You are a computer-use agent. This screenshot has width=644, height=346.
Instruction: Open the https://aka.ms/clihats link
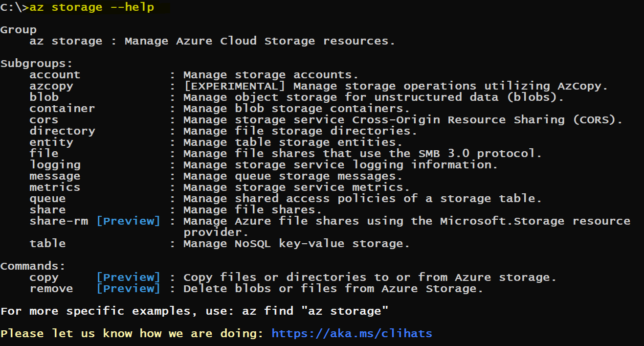tap(351, 333)
